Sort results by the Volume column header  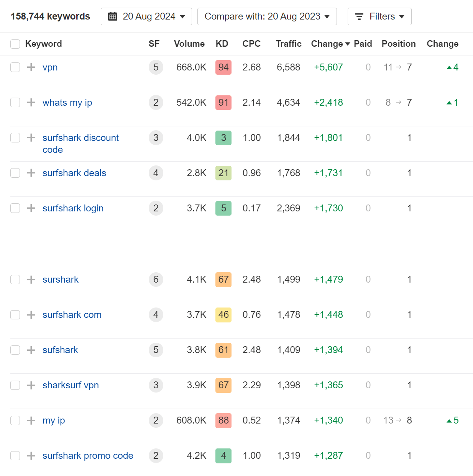[x=189, y=44]
